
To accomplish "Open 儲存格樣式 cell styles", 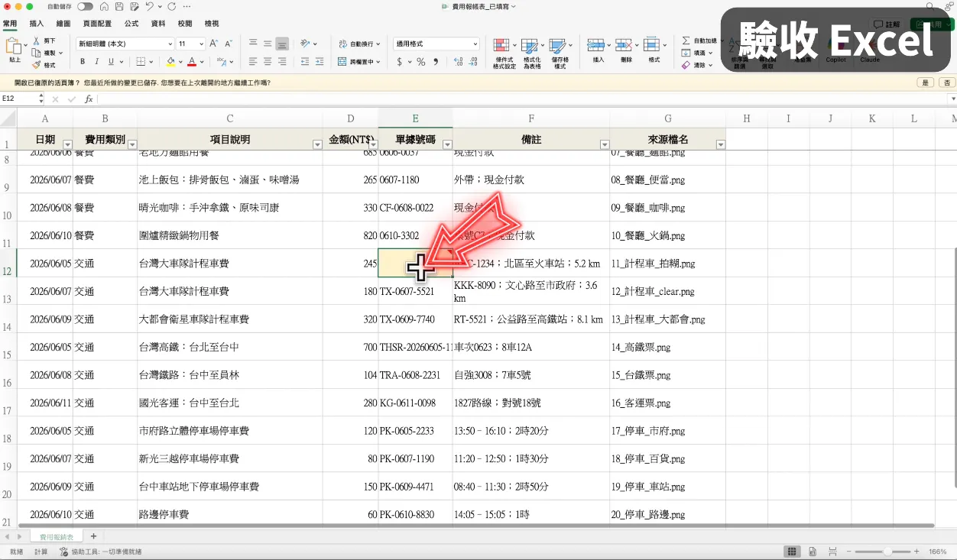I will click(x=560, y=53).
